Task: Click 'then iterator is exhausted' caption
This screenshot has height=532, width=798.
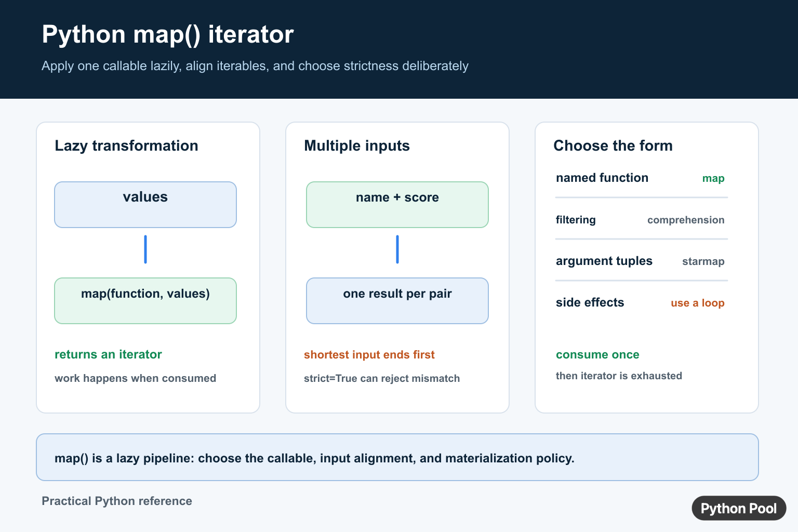Action: click(x=619, y=376)
